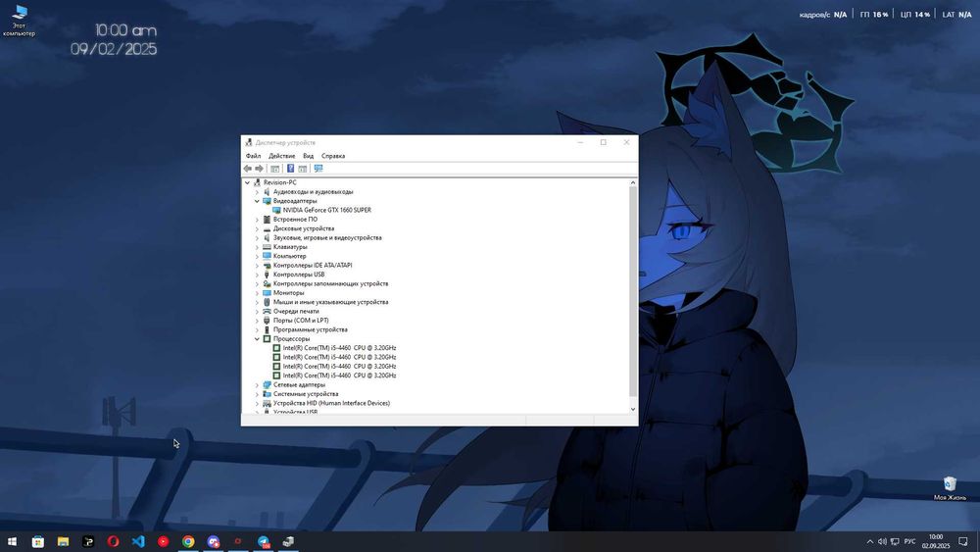Screen dimensions: 980x552
Task: Click the Контроллеры запоминающих устройств icon
Action: [x=267, y=283]
